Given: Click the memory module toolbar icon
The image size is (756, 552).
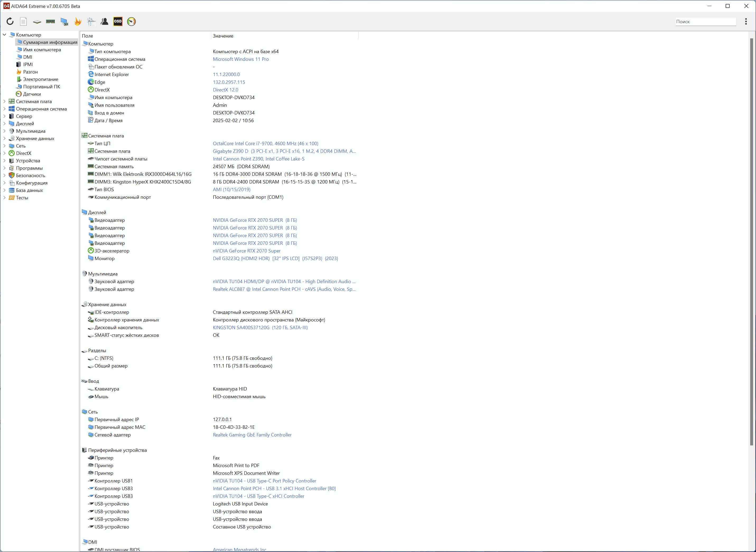Looking at the screenshot, I should click(50, 22).
